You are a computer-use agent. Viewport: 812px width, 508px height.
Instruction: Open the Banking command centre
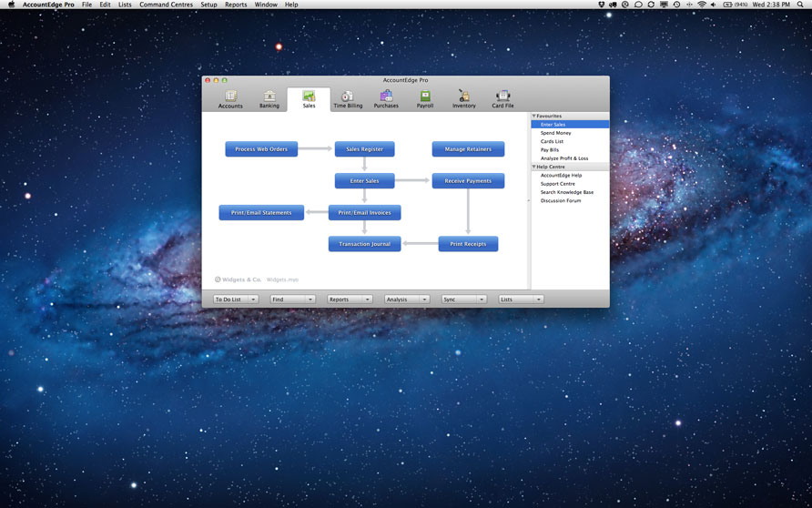(x=269, y=99)
